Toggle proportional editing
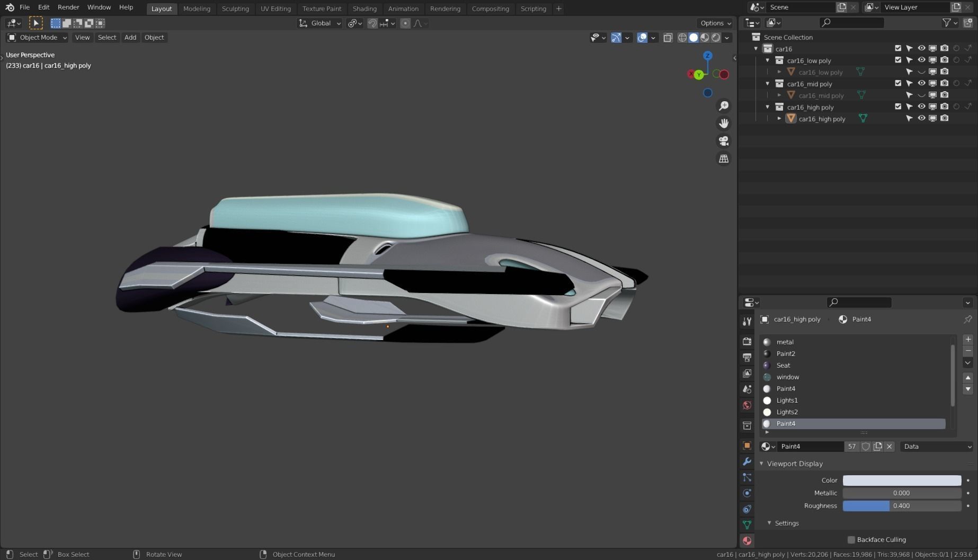The width and height of the screenshot is (978, 560). 405,23
